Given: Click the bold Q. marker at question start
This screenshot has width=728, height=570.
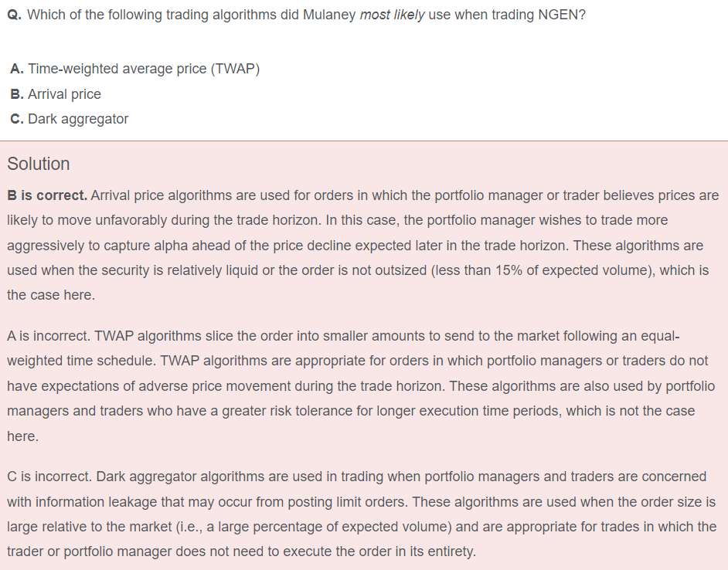Looking at the screenshot, I should (15, 15).
